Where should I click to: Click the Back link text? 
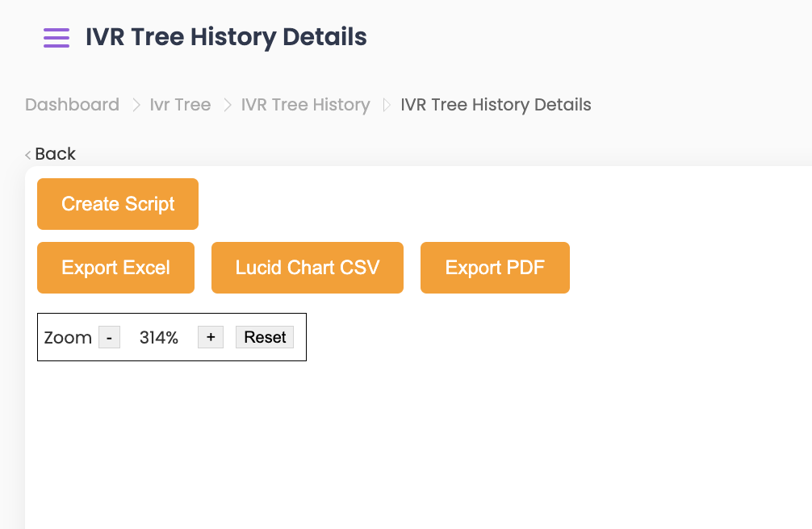55,154
